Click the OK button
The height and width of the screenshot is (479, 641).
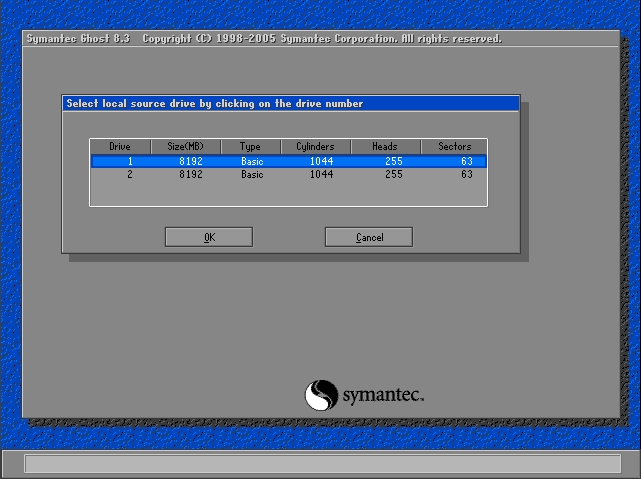pyautogui.click(x=209, y=237)
